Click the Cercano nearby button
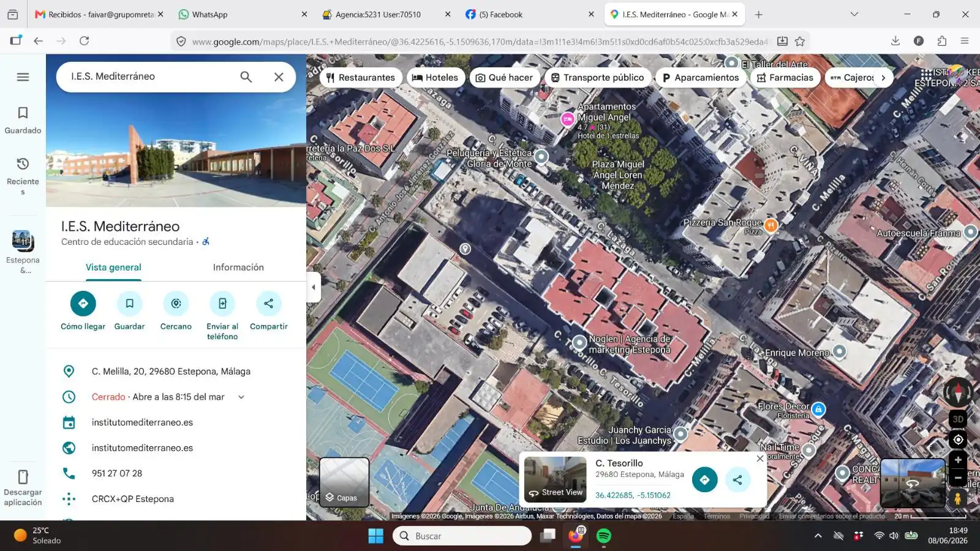980x551 pixels. (x=176, y=312)
